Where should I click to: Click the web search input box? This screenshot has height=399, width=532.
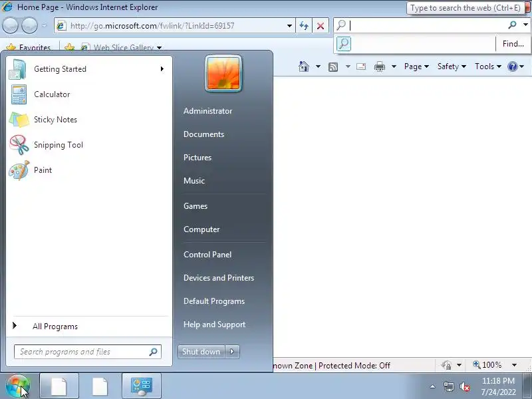[x=428, y=25]
